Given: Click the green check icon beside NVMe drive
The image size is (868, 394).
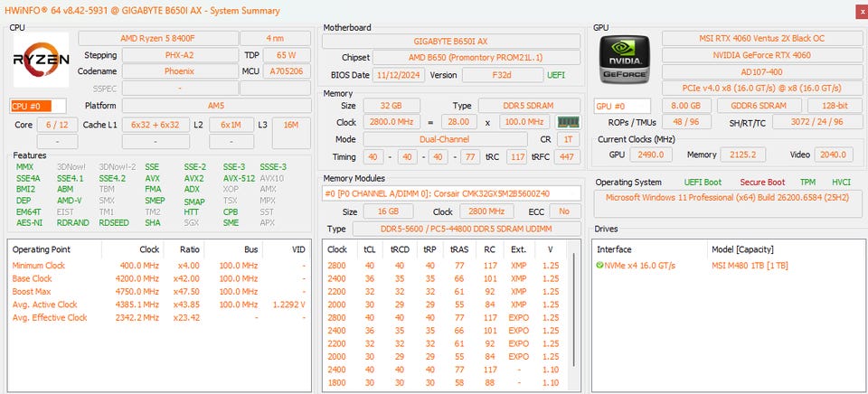Looking at the screenshot, I should (599, 266).
